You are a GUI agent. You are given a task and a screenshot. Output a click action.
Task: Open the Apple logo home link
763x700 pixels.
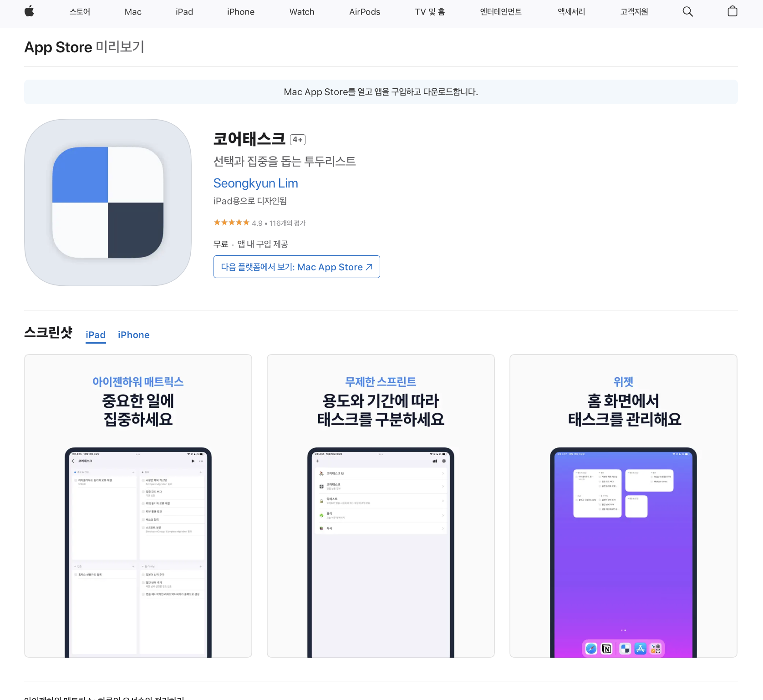point(29,11)
